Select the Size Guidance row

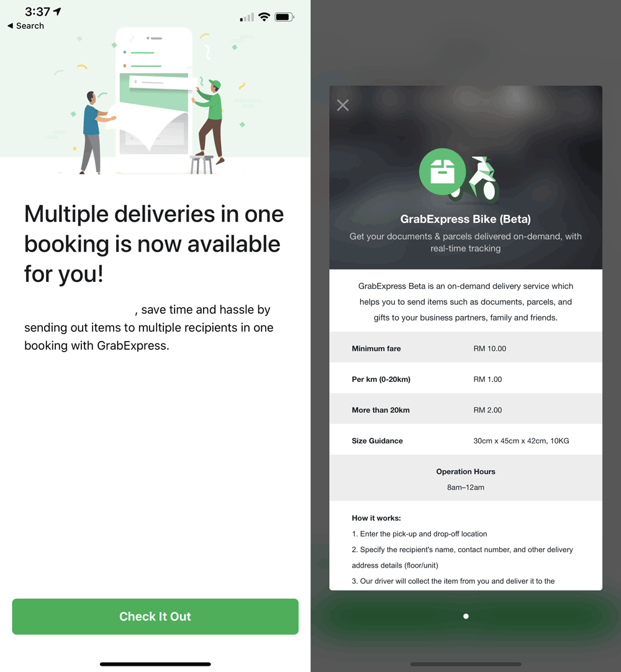(x=466, y=440)
